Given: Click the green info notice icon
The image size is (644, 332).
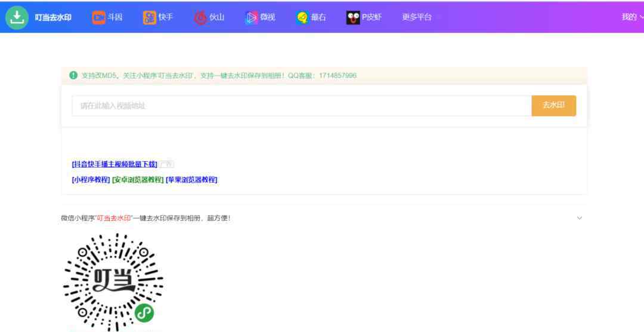Looking at the screenshot, I should 73,75.
